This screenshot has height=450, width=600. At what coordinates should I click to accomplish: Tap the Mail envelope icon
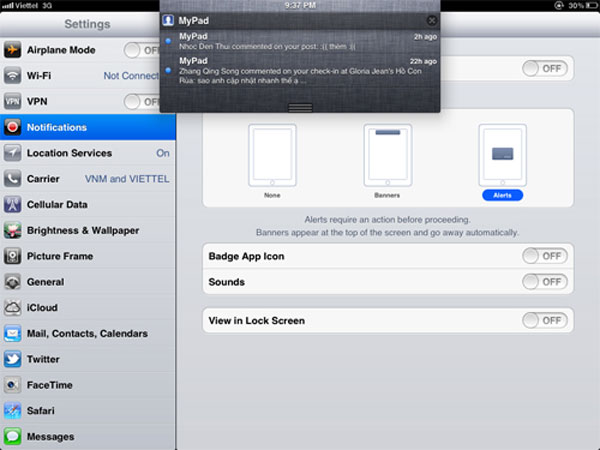tap(12, 333)
